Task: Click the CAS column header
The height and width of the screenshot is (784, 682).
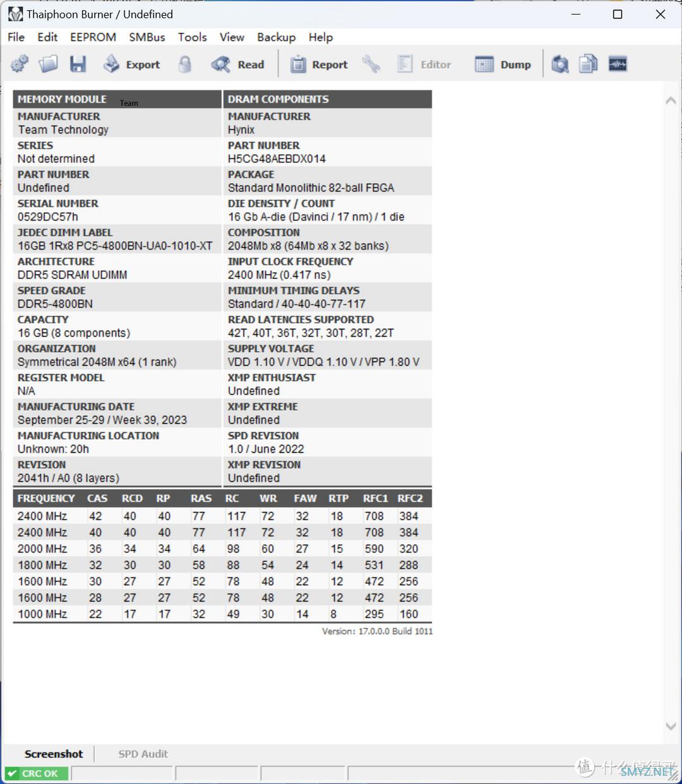Action: click(x=97, y=499)
